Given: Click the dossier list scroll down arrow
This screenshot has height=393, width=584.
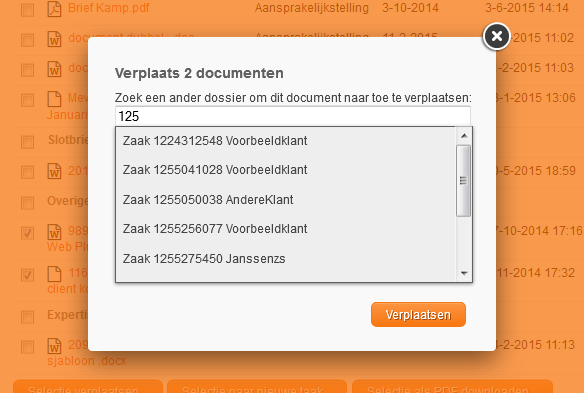Looking at the screenshot, I should click(464, 273).
